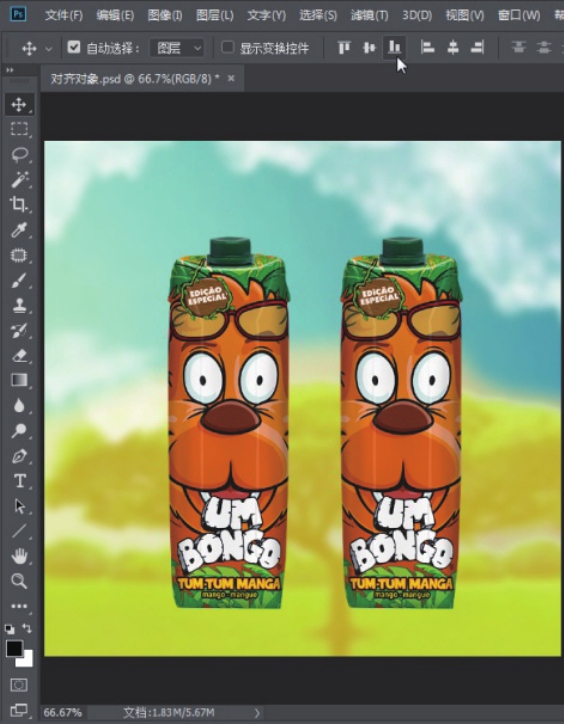Select the Hand tool

point(19,556)
